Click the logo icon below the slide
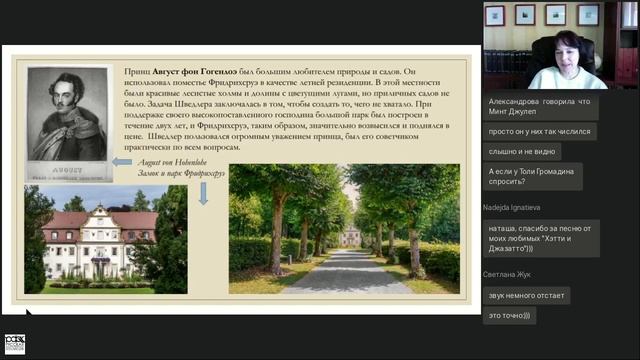 pyautogui.click(x=15, y=344)
